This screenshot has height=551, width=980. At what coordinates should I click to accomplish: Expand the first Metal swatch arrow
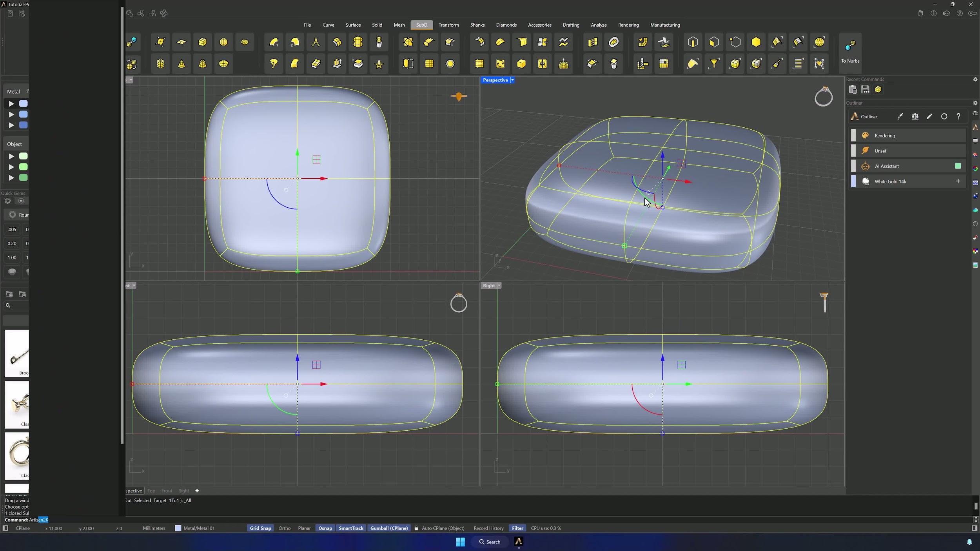click(x=11, y=104)
